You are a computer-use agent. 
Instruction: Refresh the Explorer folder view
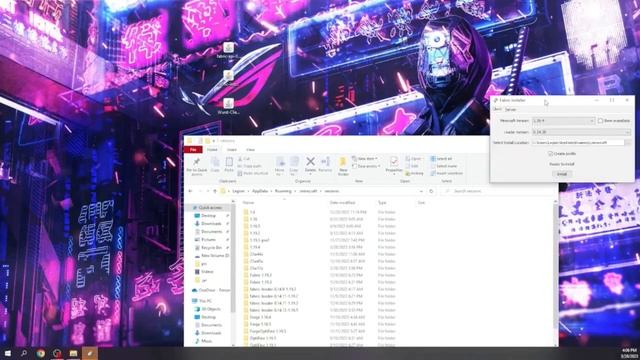click(x=431, y=191)
